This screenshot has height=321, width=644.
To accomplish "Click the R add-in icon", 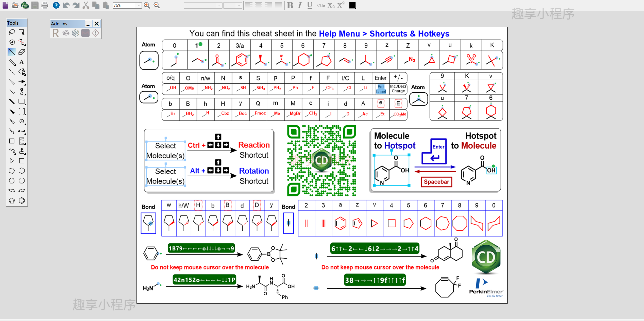I will point(56,33).
